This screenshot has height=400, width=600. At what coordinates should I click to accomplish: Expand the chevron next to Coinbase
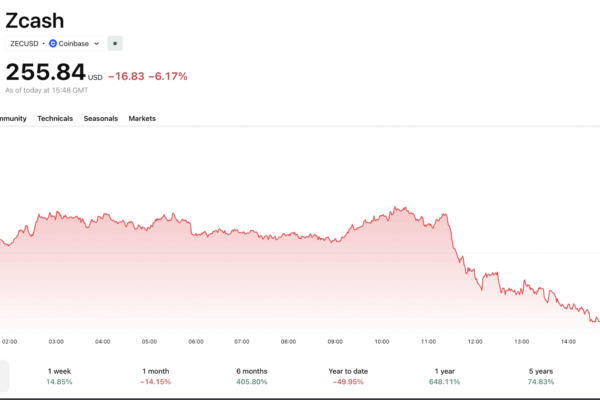[x=96, y=43]
